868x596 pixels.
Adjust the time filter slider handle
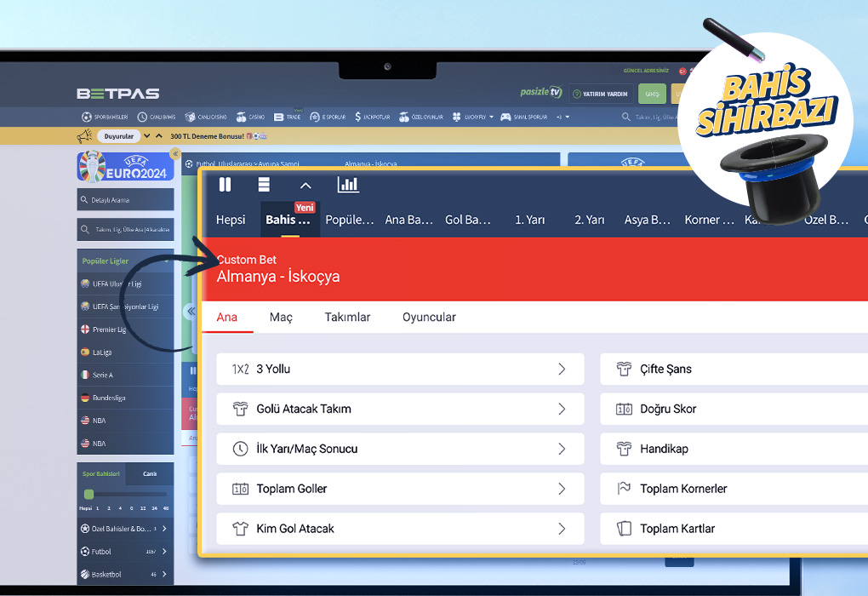click(x=89, y=495)
